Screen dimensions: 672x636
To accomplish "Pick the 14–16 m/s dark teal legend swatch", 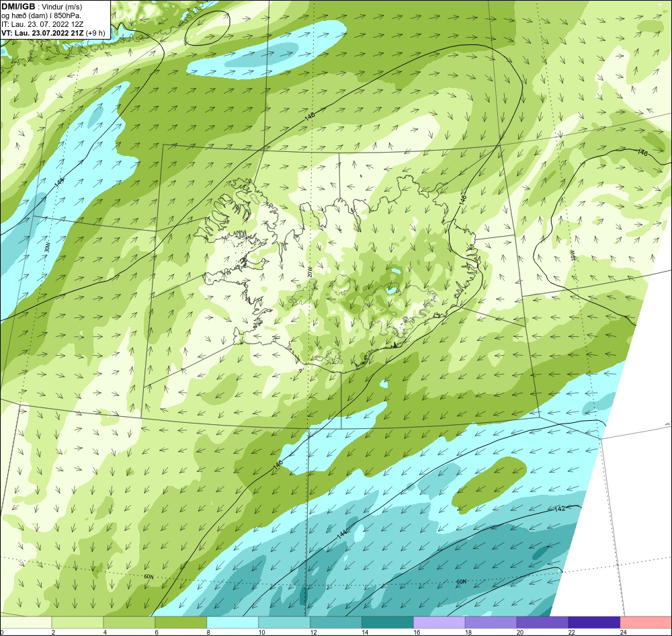I will pyautogui.click(x=387, y=622).
